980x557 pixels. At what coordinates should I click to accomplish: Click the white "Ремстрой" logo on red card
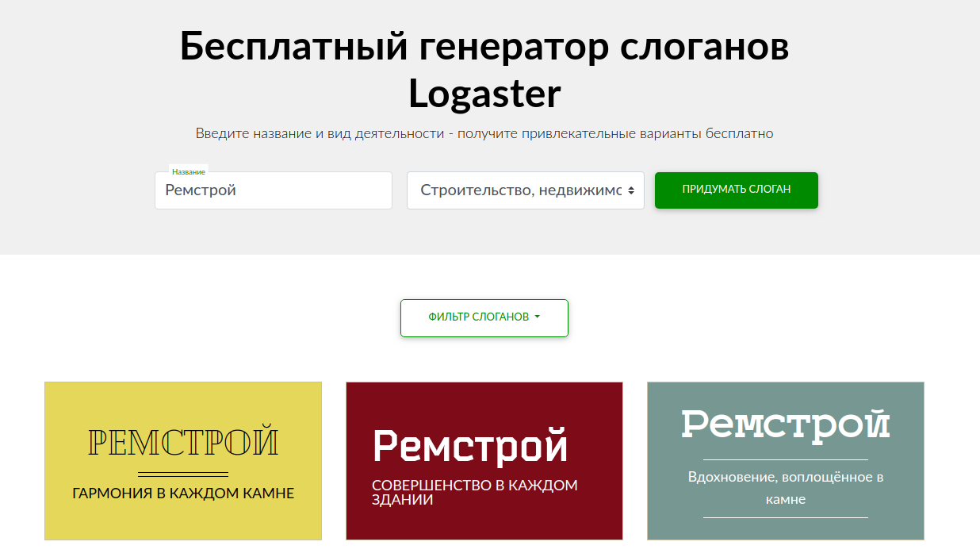470,446
